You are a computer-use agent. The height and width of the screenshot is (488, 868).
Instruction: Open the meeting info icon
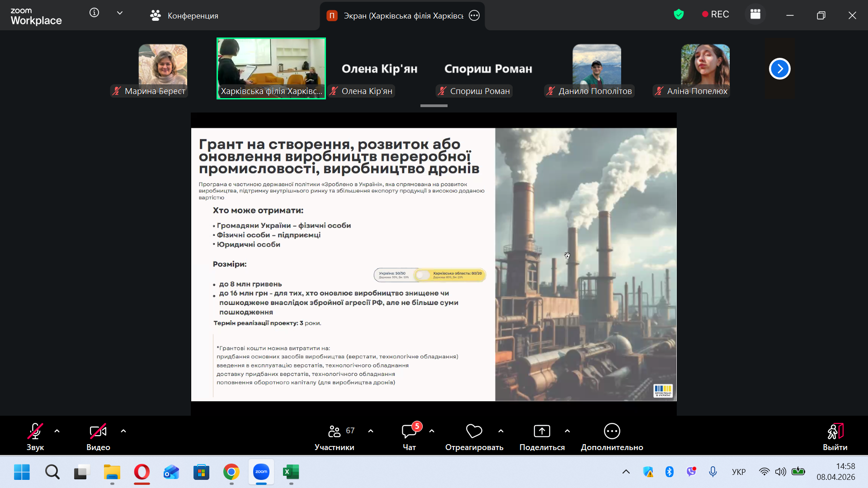click(x=94, y=13)
